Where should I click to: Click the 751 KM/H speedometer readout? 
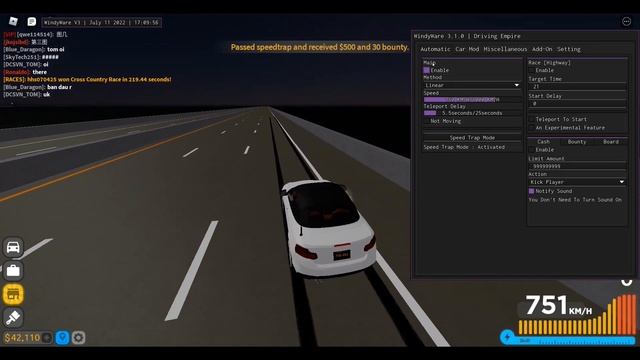pos(558,306)
